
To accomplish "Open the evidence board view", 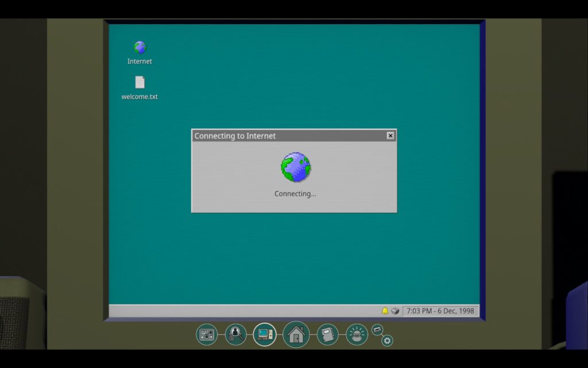I will (207, 334).
